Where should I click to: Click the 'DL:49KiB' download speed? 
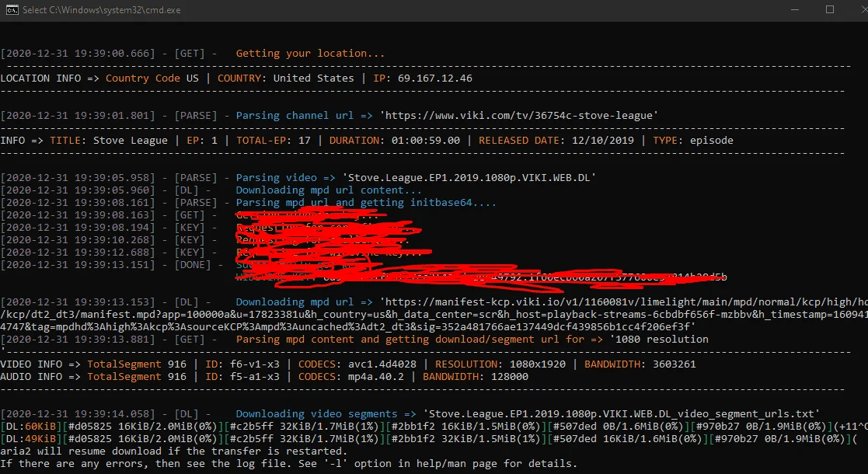point(31,438)
